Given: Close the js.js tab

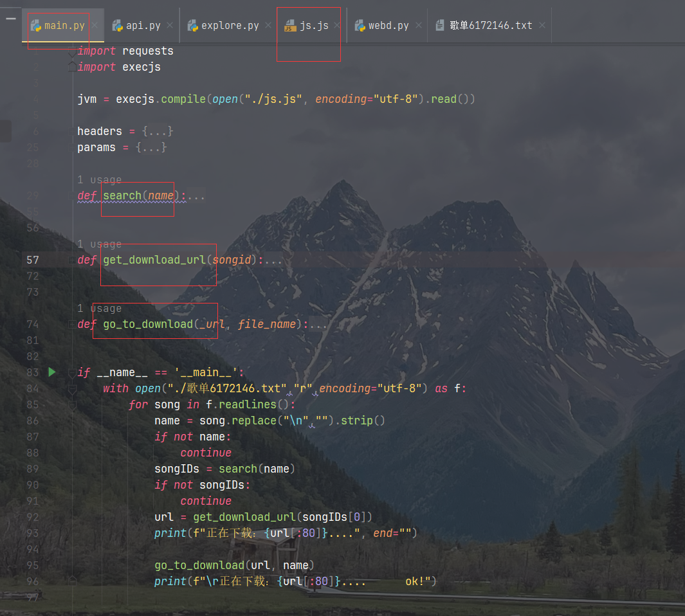Looking at the screenshot, I should click(337, 25).
